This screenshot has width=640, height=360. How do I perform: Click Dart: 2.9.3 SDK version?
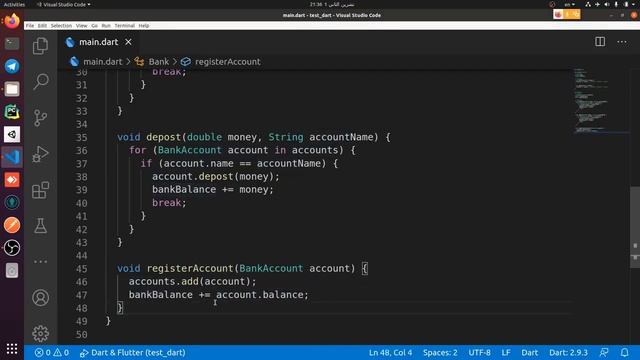(568, 352)
